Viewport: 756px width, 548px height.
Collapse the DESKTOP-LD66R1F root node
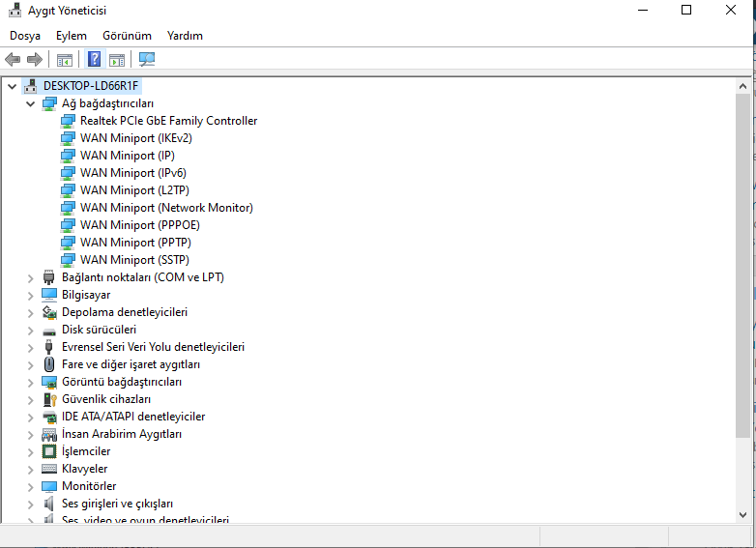12,86
